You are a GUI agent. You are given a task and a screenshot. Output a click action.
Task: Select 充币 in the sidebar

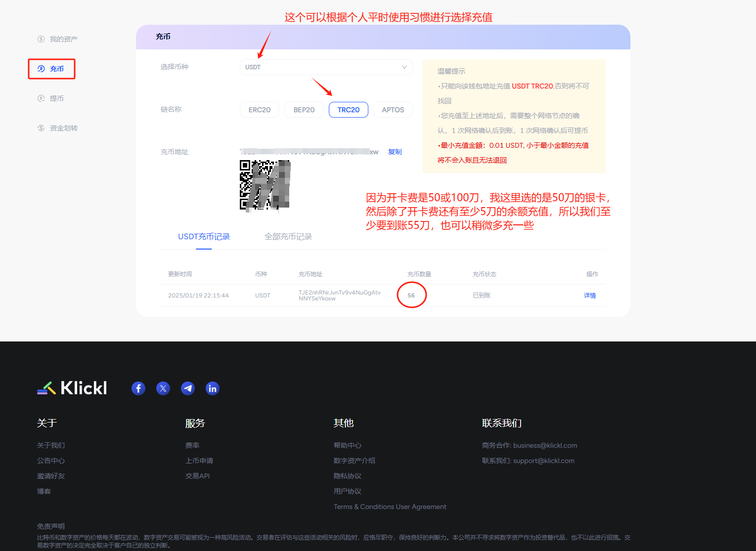[56, 69]
